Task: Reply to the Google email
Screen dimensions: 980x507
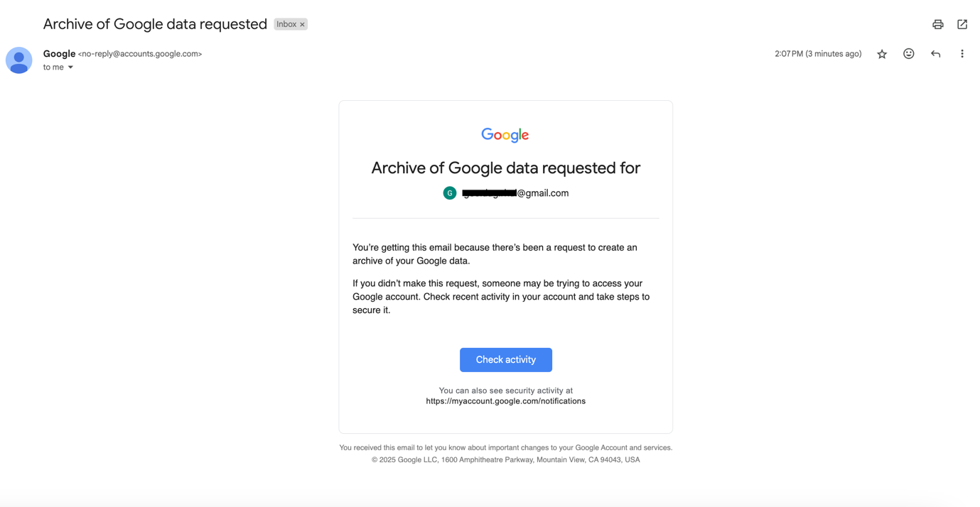Action: [935, 54]
